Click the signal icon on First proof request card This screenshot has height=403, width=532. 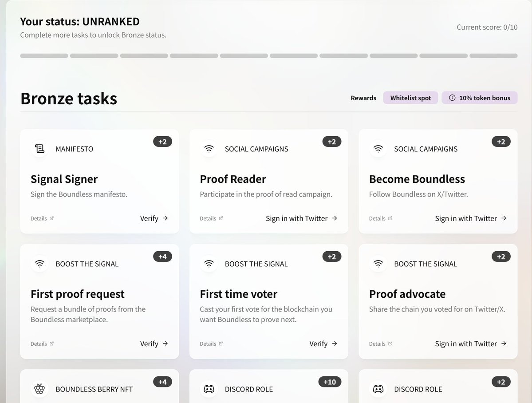click(39, 264)
